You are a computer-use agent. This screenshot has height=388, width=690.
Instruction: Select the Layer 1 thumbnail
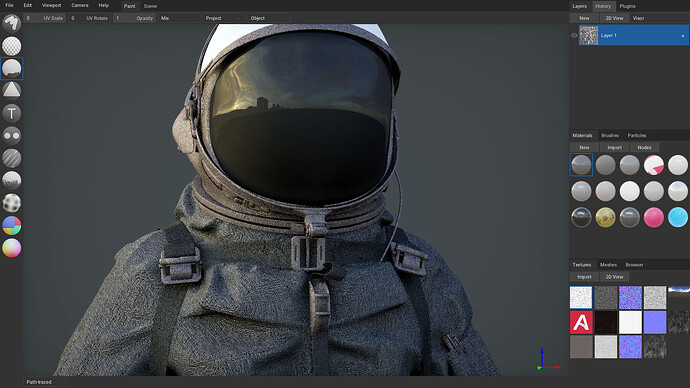pos(589,35)
